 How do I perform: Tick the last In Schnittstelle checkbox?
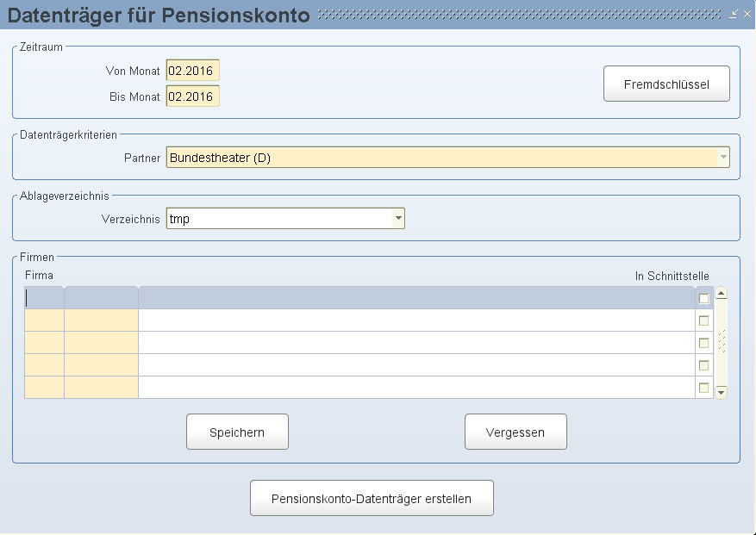point(704,388)
